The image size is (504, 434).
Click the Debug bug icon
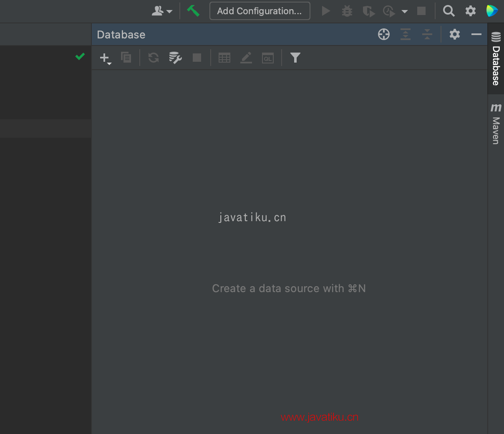347,11
